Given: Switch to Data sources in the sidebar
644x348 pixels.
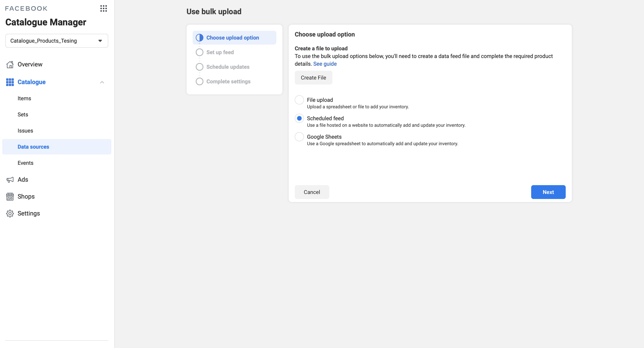Looking at the screenshot, I should tap(33, 147).
